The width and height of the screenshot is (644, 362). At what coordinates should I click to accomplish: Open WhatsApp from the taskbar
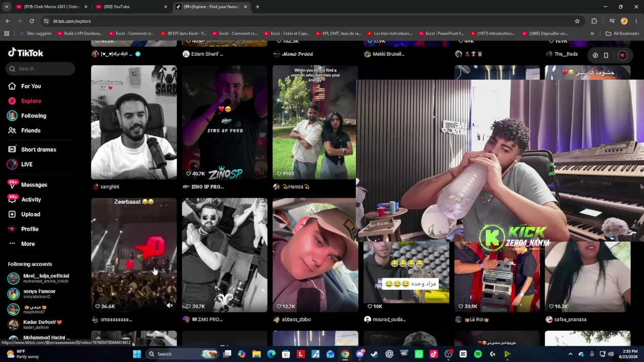[x=419, y=354]
